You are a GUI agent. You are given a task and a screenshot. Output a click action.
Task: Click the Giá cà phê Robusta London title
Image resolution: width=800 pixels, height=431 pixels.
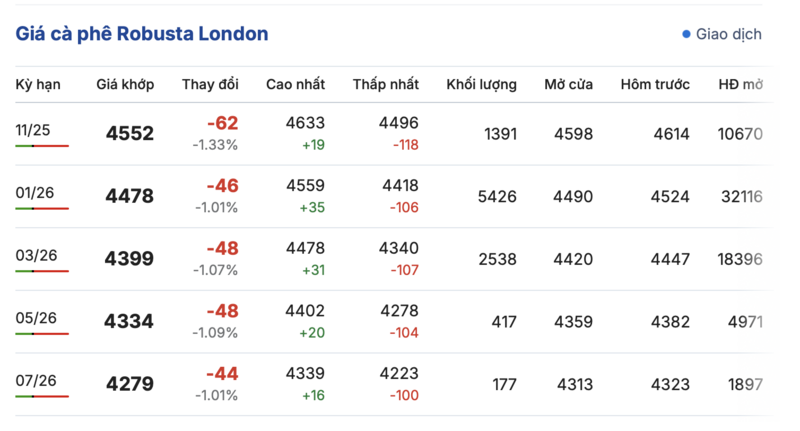coord(142,33)
